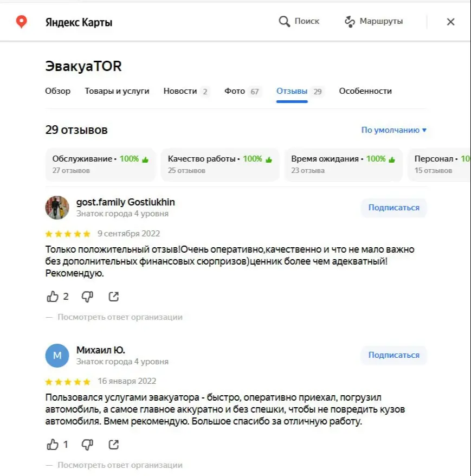
Task: Click the Яндекс Карты title
Action: (x=79, y=22)
